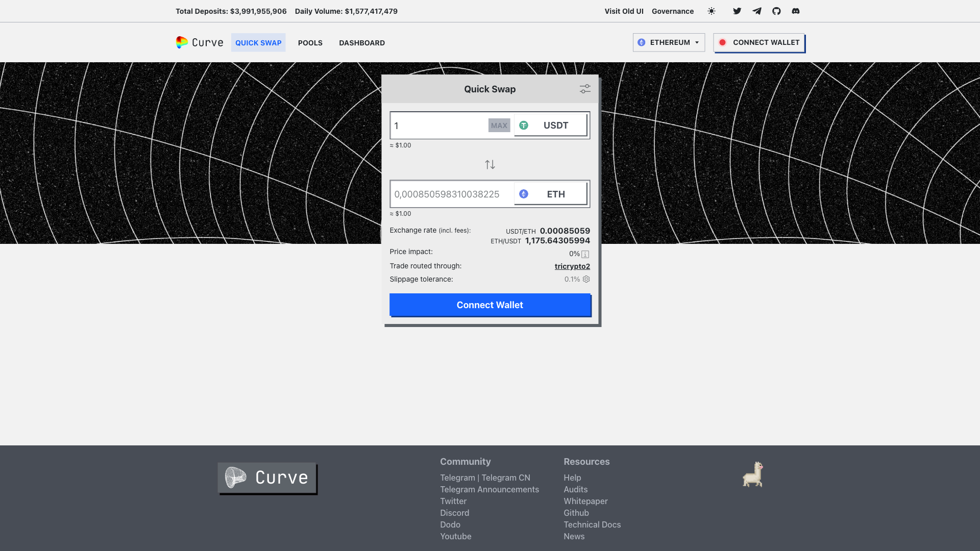The width and height of the screenshot is (980, 551).
Task: Open the Youtube link
Action: coord(456,536)
